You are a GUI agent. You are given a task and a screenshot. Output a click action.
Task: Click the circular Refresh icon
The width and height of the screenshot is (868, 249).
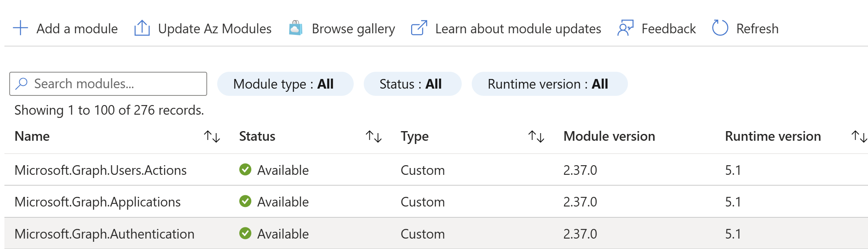pos(720,28)
